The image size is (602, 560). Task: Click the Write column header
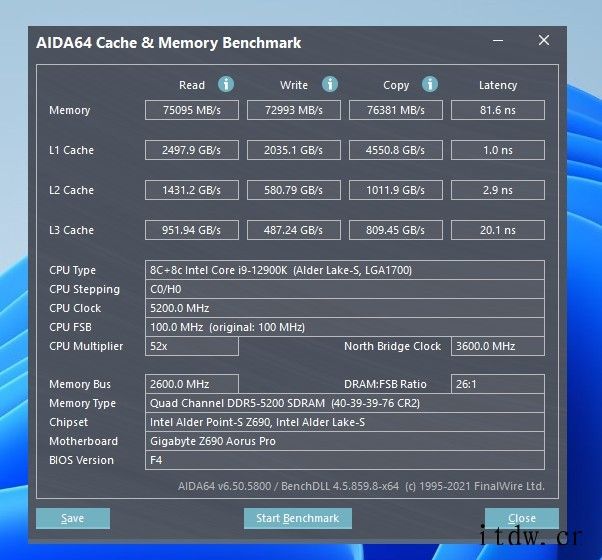tap(294, 85)
